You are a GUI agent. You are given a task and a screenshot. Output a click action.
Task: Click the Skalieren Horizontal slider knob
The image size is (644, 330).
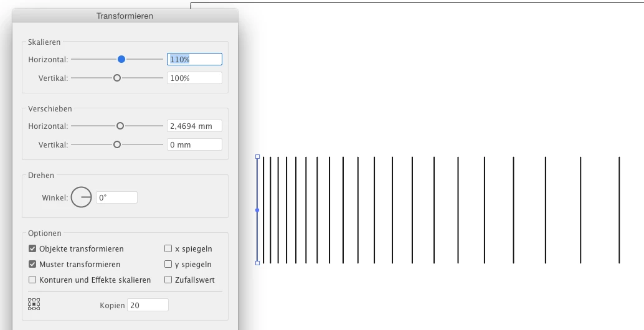pyautogui.click(x=121, y=60)
